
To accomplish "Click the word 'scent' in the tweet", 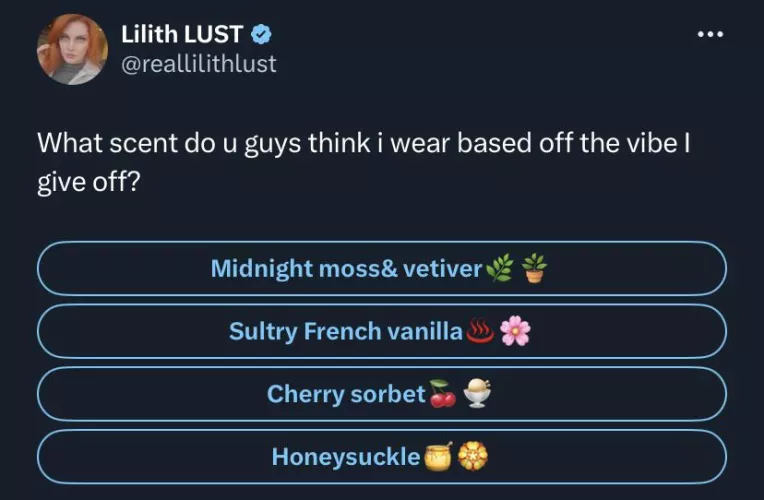I will (x=141, y=142).
